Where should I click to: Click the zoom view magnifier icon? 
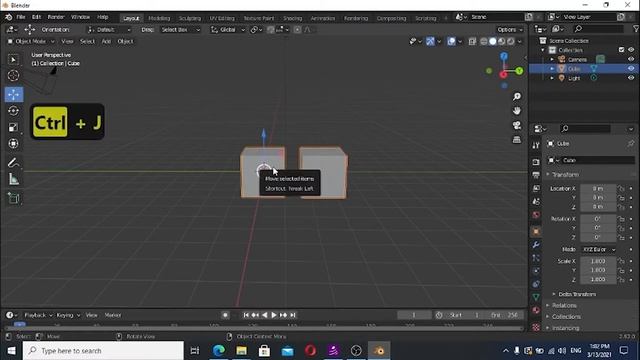tap(517, 96)
